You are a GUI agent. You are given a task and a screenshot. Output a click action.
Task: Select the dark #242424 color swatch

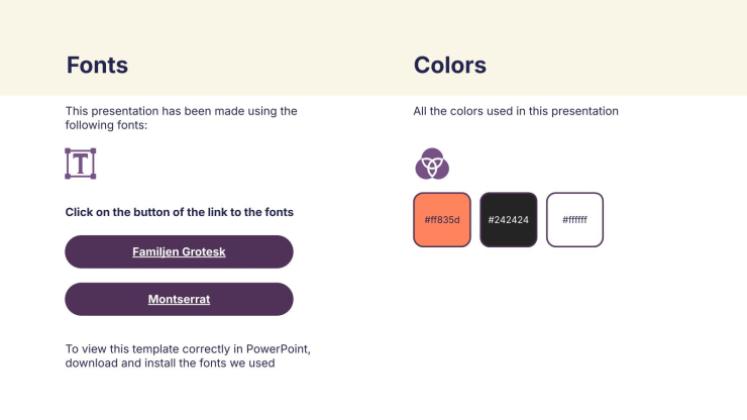click(508, 220)
